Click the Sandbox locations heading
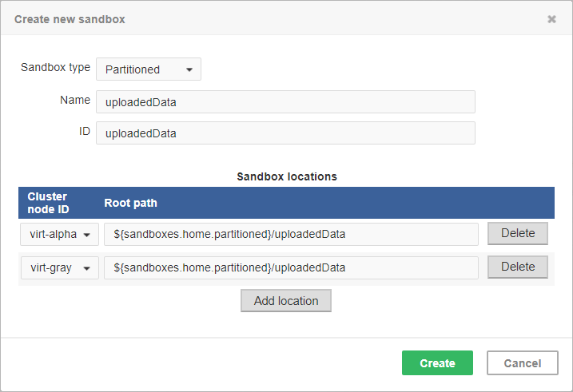Image resolution: width=573 pixels, height=392 pixels. click(x=286, y=176)
